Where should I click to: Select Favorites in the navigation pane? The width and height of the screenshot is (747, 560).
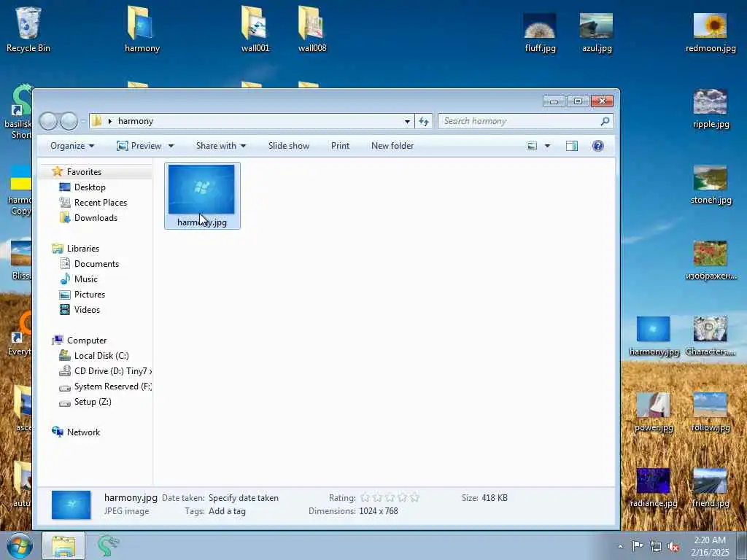click(84, 172)
